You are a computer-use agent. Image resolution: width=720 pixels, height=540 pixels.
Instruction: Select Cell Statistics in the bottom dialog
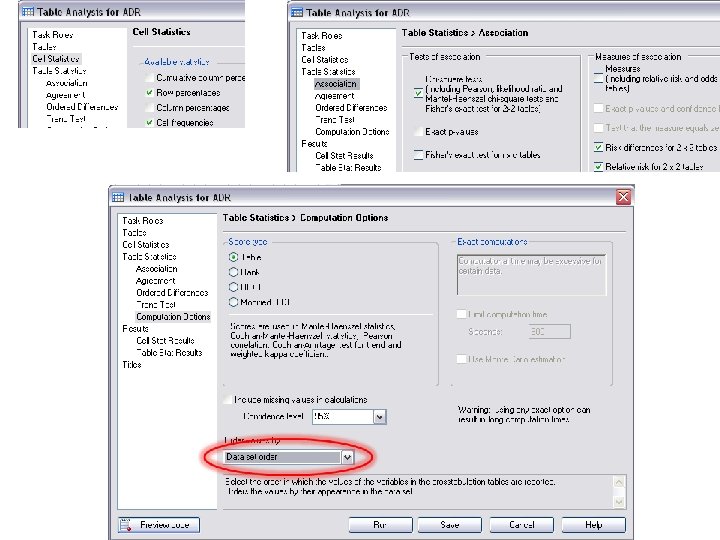[146, 245]
